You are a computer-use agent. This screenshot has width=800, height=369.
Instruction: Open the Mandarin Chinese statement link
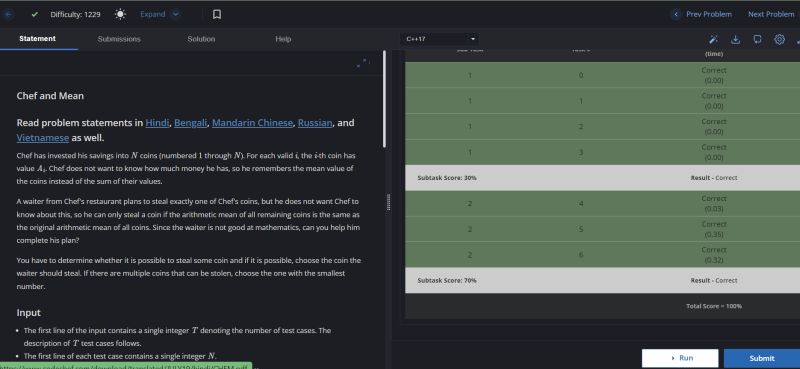(253, 123)
